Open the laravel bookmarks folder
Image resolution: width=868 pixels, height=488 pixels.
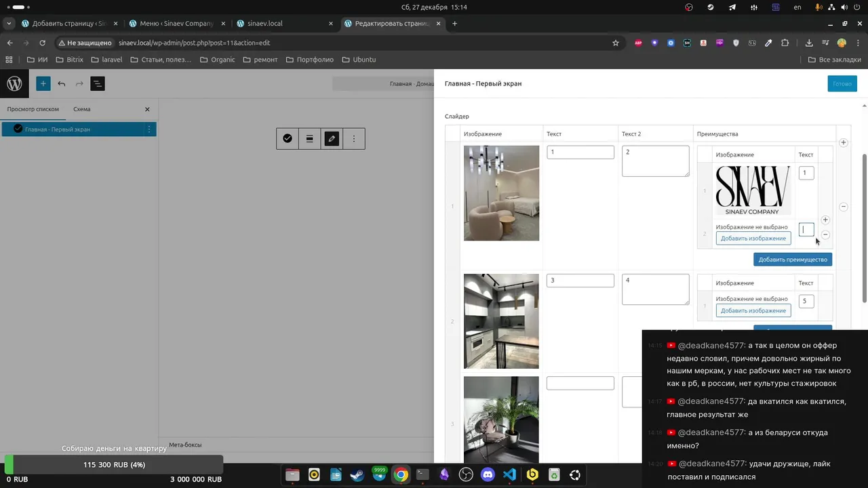pos(106,60)
